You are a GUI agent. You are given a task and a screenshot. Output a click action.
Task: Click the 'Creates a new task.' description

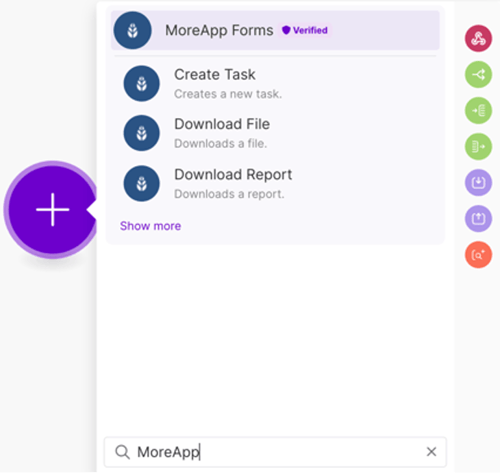click(x=228, y=94)
